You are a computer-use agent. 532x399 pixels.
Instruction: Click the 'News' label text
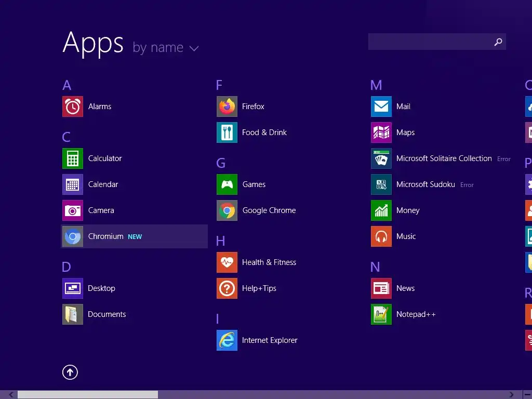tap(405, 288)
